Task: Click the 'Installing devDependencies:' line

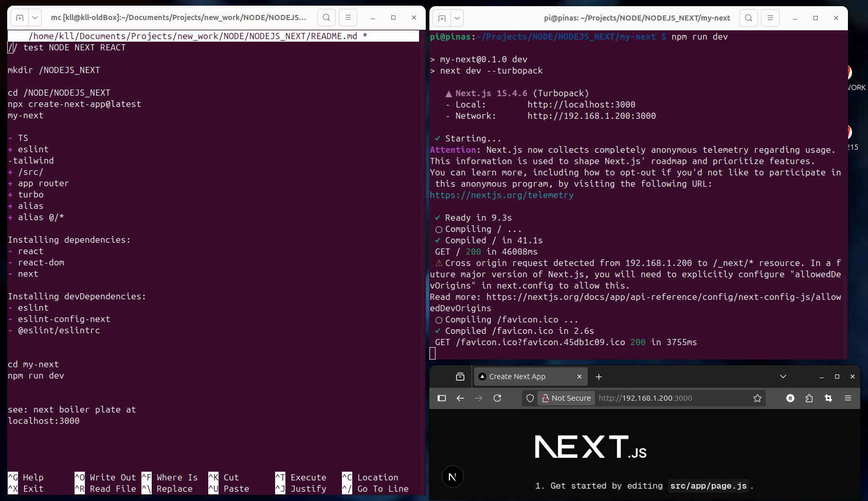Action: (77, 296)
